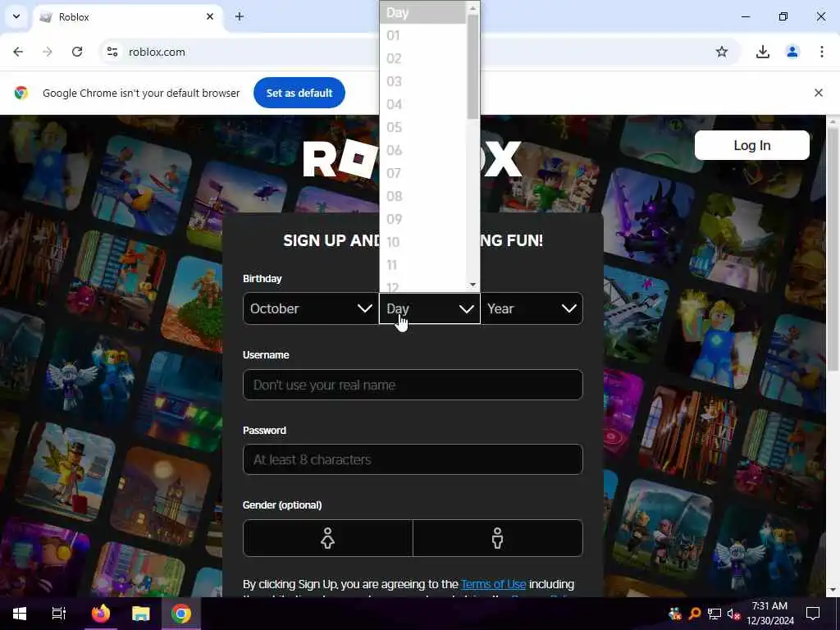Screen dimensions: 840x630
Task: Open File Explorer from taskbar
Action: 141,614
